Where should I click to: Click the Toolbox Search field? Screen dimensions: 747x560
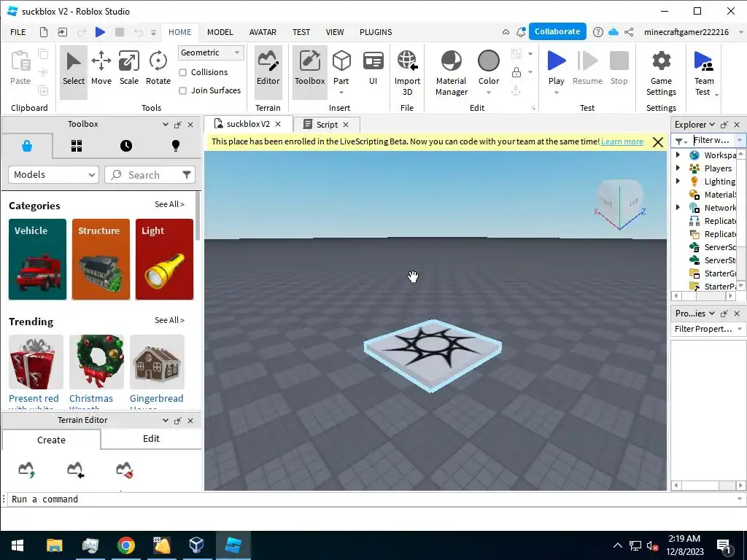(x=150, y=175)
